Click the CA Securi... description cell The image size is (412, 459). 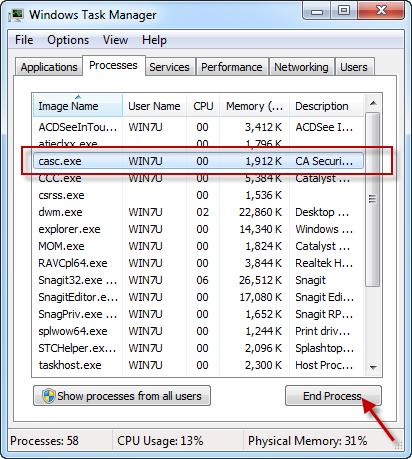coord(324,161)
